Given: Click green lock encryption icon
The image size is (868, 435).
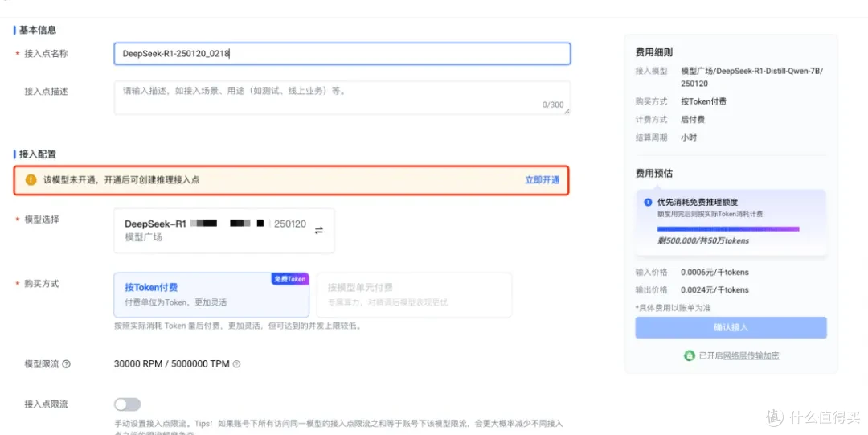Looking at the screenshot, I should point(690,355).
